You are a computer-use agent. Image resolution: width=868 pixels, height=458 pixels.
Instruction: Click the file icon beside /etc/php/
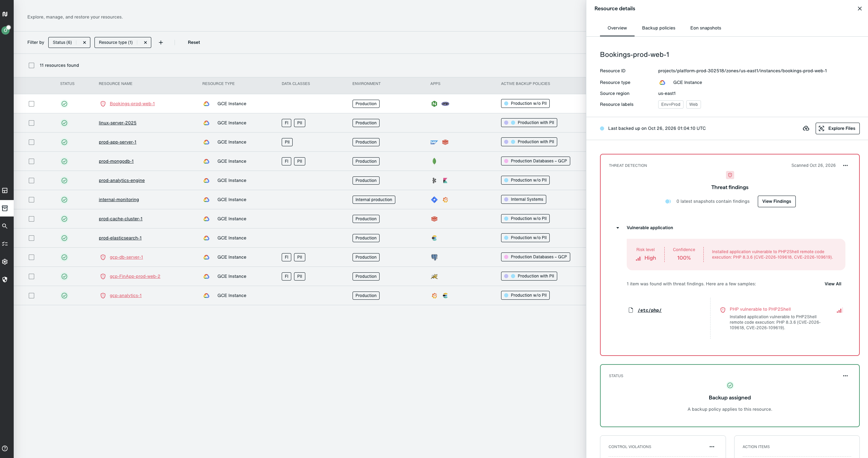pyautogui.click(x=631, y=310)
